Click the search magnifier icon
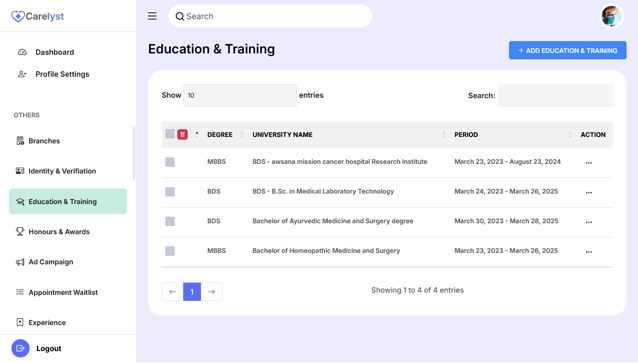This screenshot has height=363, width=638. (x=179, y=16)
